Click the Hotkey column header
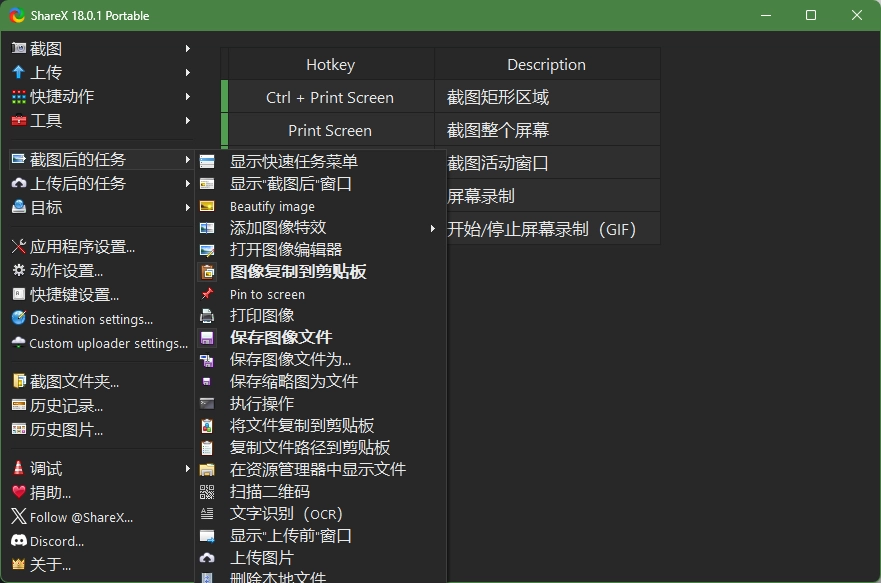Screen dimensions: 881x583 tap(330, 65)
